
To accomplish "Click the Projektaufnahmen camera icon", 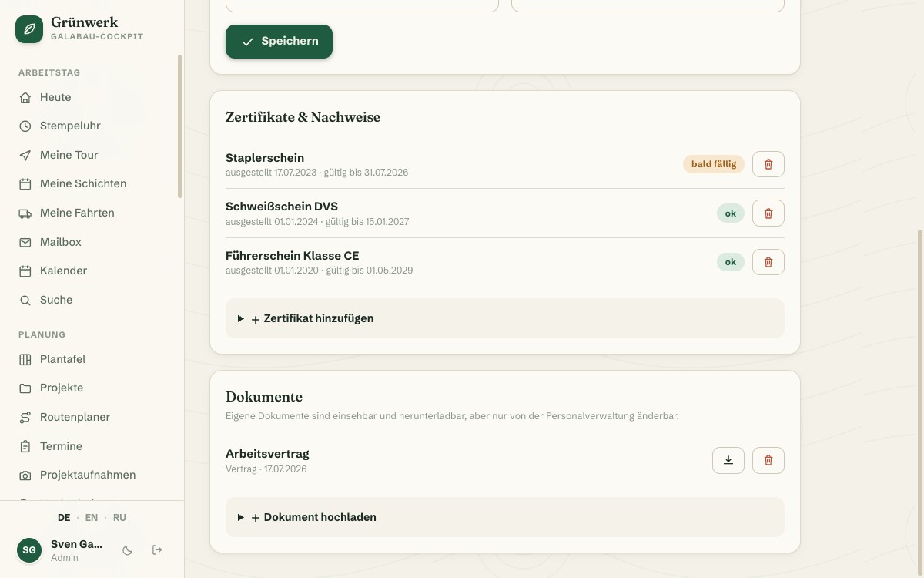I will point(25,476).
